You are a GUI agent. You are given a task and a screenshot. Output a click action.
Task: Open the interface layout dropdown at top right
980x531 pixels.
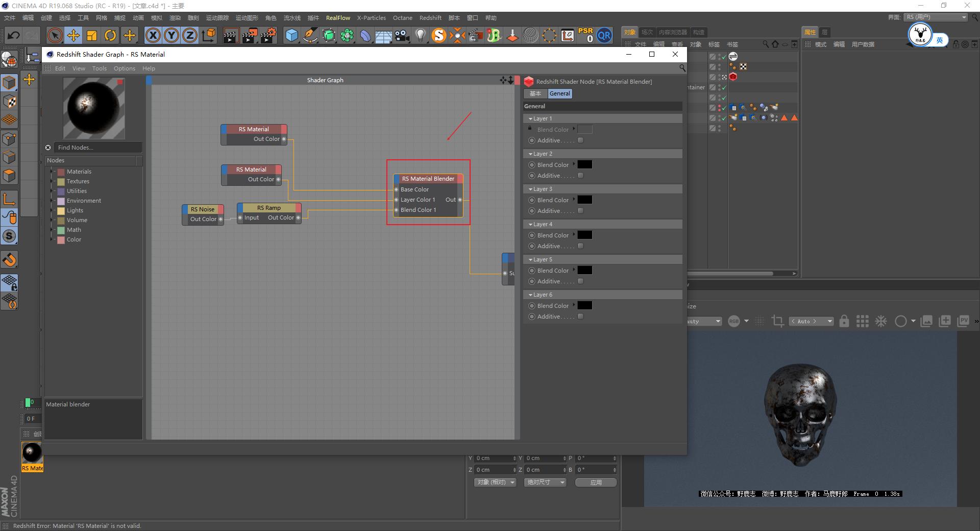pyautogui.click(x=936, y=17)
